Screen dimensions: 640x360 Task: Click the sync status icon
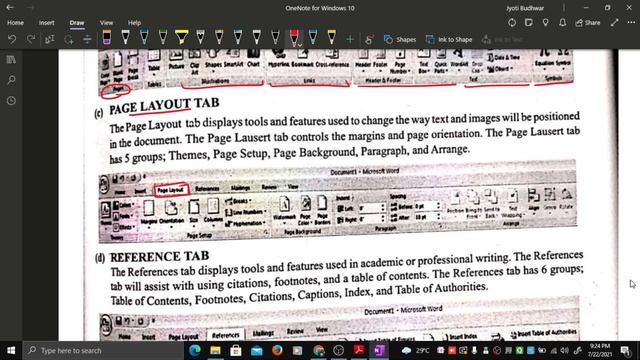tap(512, 23)
